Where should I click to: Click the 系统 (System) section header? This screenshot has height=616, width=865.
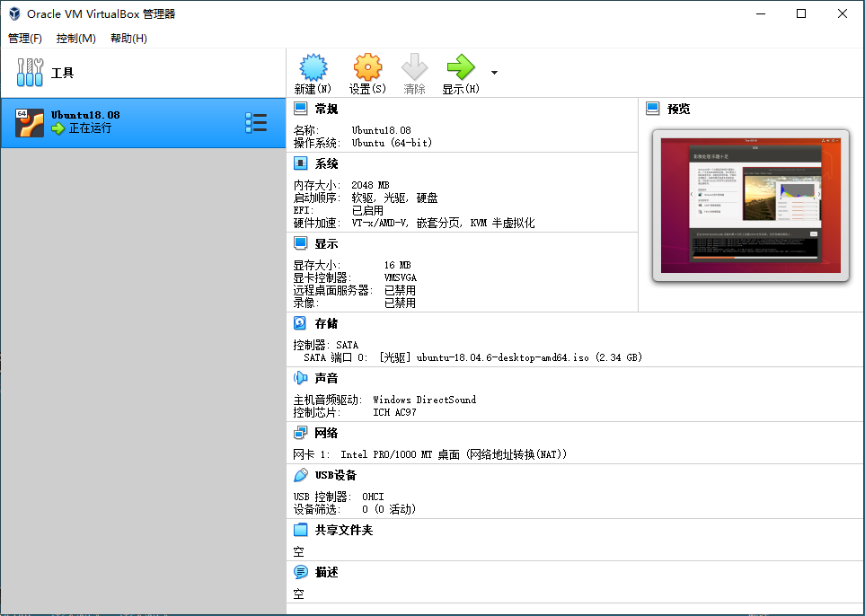pos(326,163)
